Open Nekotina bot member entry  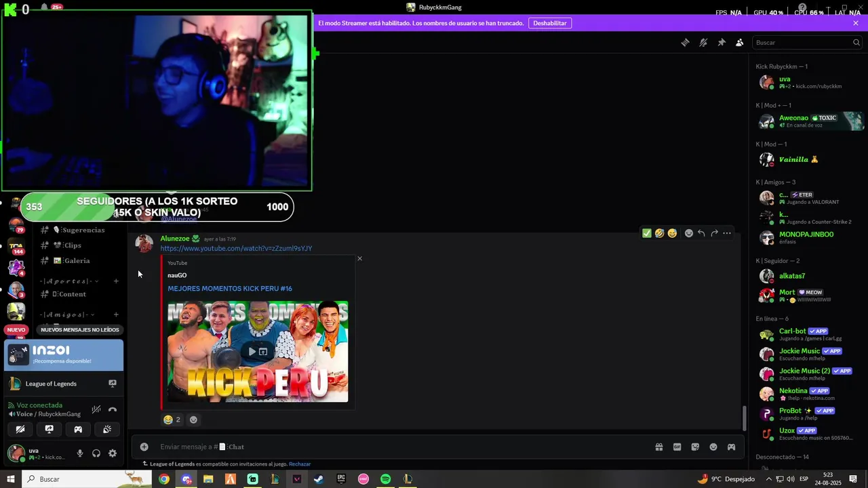(x=810, y=394)
